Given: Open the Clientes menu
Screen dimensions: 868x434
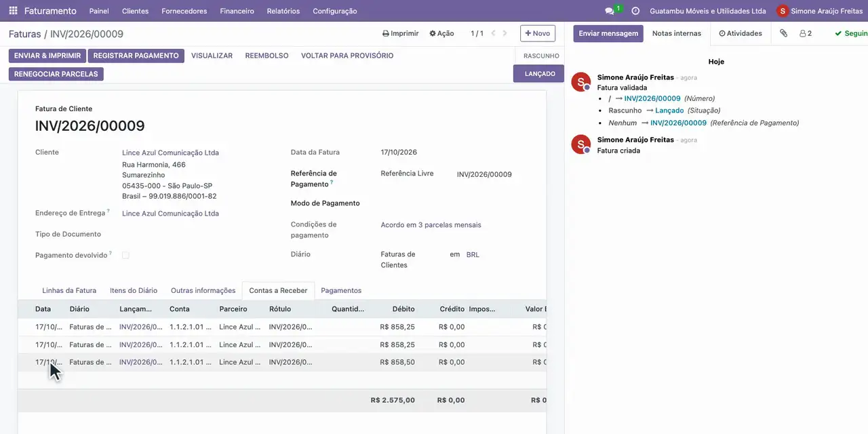Looking at the screenshot, I should pyautogui.click(x=136, y=11).
